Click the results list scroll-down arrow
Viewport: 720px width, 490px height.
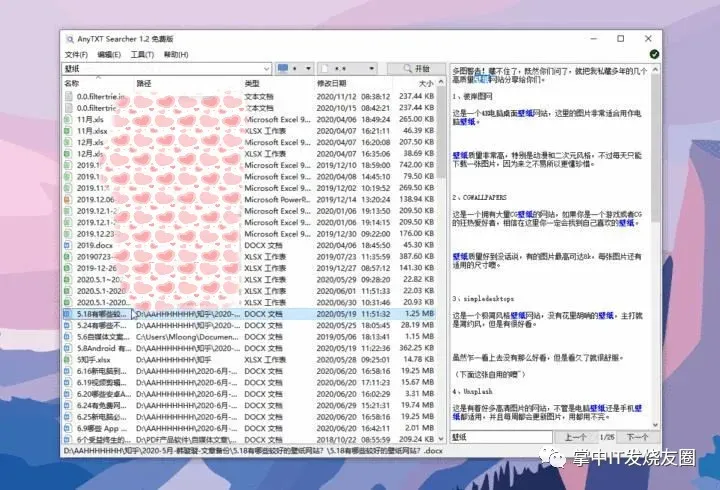(x=441, y=439)
